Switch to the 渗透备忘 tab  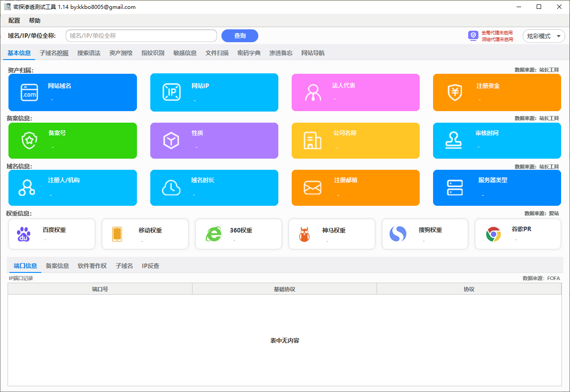coord(281,53)
